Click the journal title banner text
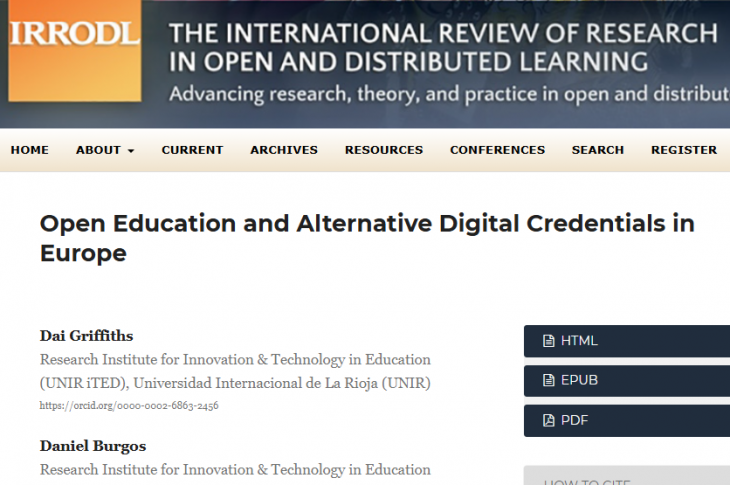This screenshot has height=485, width=730. point(445,48)
